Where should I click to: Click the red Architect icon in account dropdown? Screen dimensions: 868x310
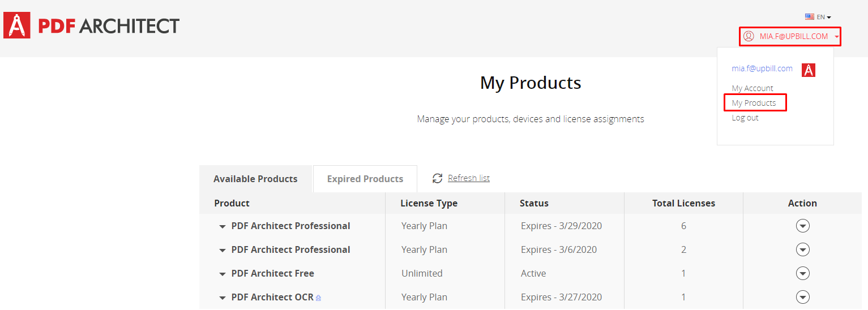[809, 70]
